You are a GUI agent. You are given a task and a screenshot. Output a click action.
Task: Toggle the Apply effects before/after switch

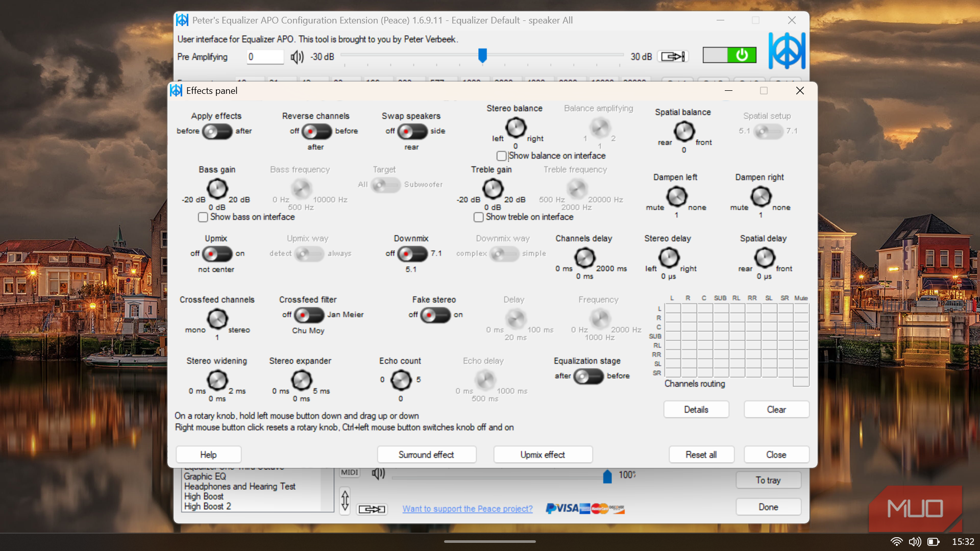tap(217, 131)
